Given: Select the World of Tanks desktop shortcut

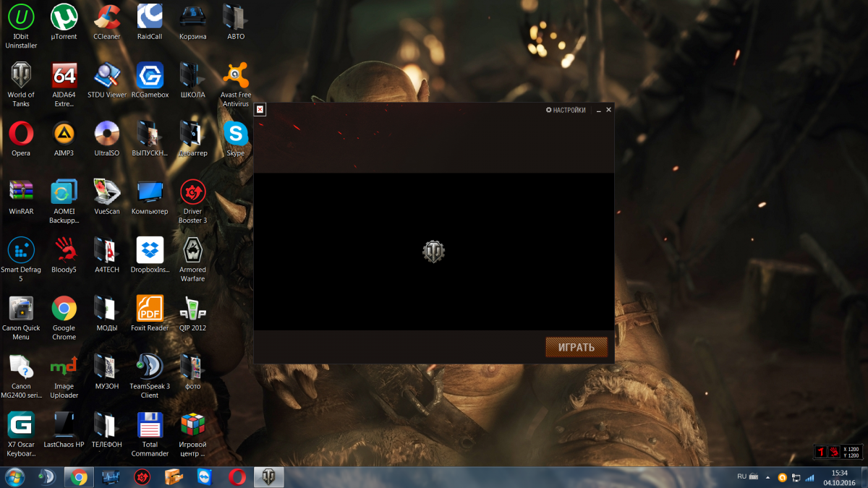Looking at the screenshot, I should coord(21,85).
